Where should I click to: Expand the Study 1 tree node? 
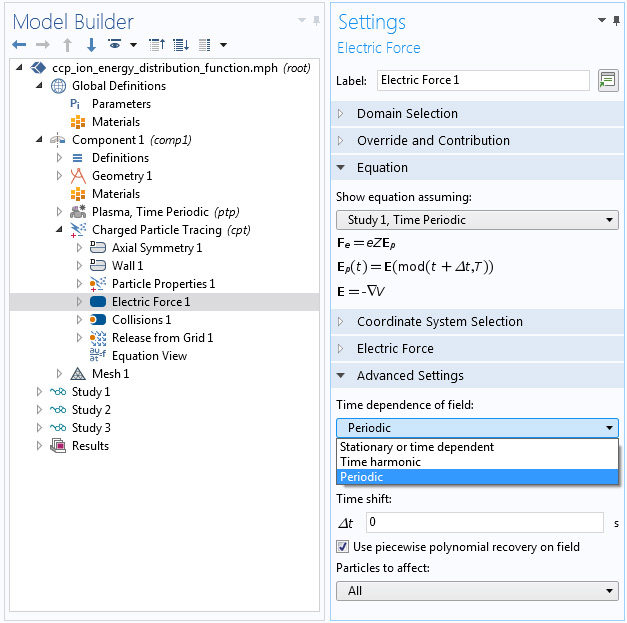(x=40, y=392)
